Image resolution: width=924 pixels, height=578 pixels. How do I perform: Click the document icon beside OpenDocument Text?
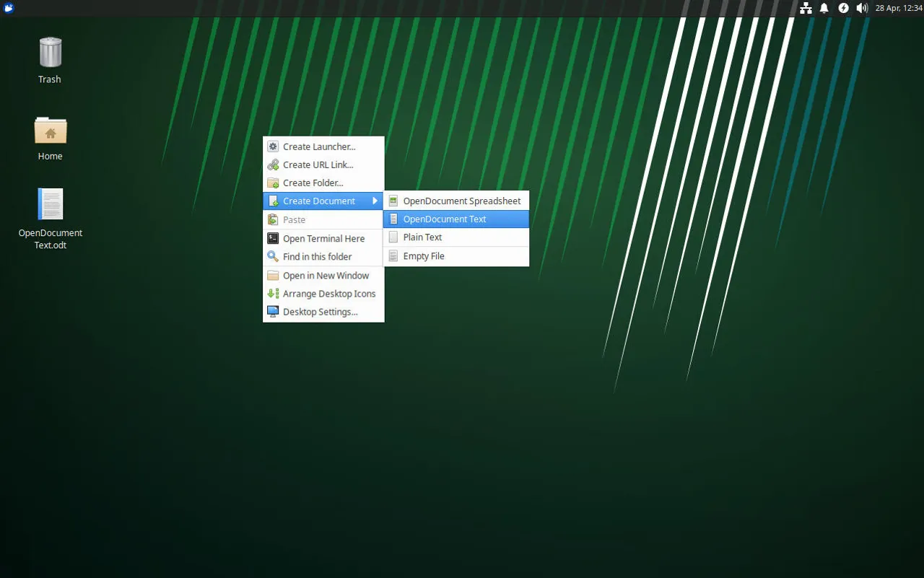click(x=393, y=219)
